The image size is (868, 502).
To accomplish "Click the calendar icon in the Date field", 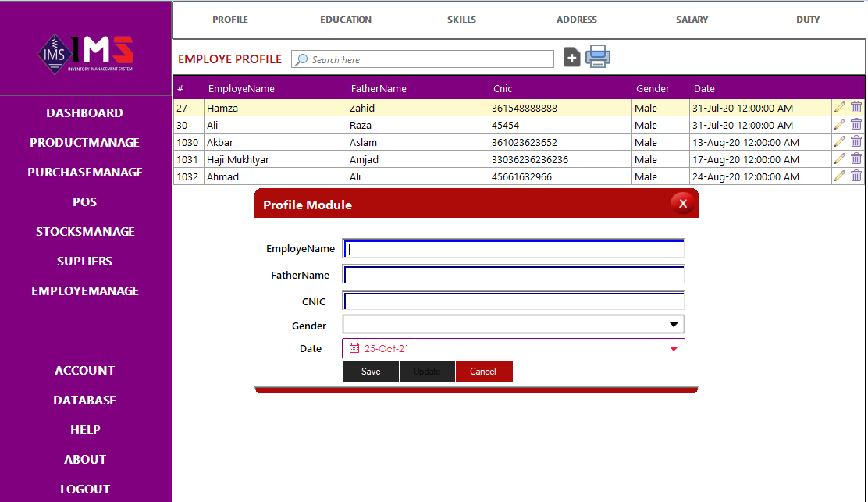I will tap(354, 348).
